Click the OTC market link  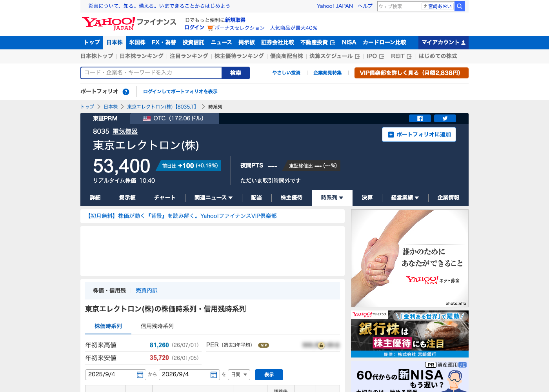[160, 118]
